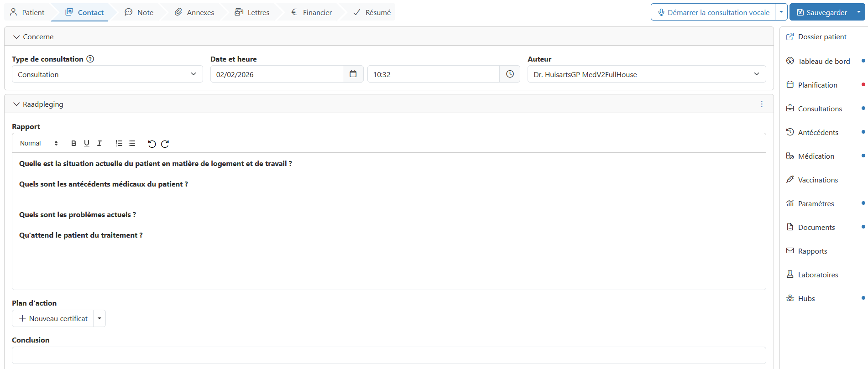Screen dimensions: 868x369
Task: Switch to the Annexes tab
Action: pyautogui.click(x=194, y=12)
